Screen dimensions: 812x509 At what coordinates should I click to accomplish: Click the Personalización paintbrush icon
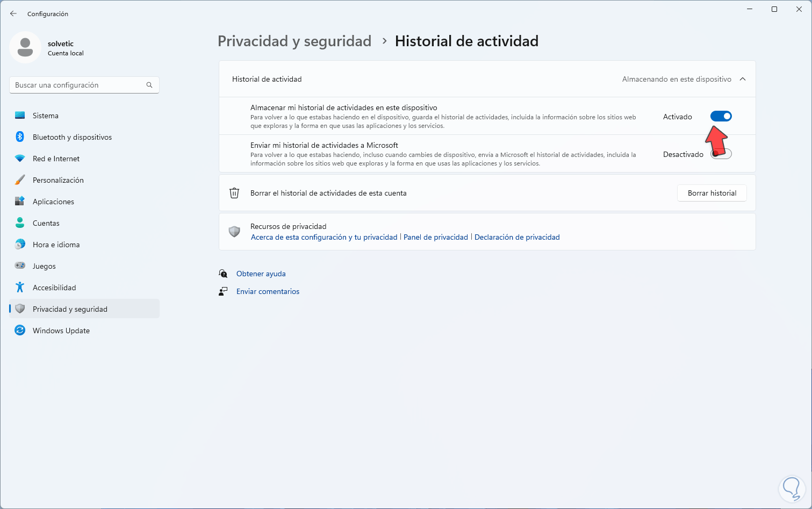20,180
